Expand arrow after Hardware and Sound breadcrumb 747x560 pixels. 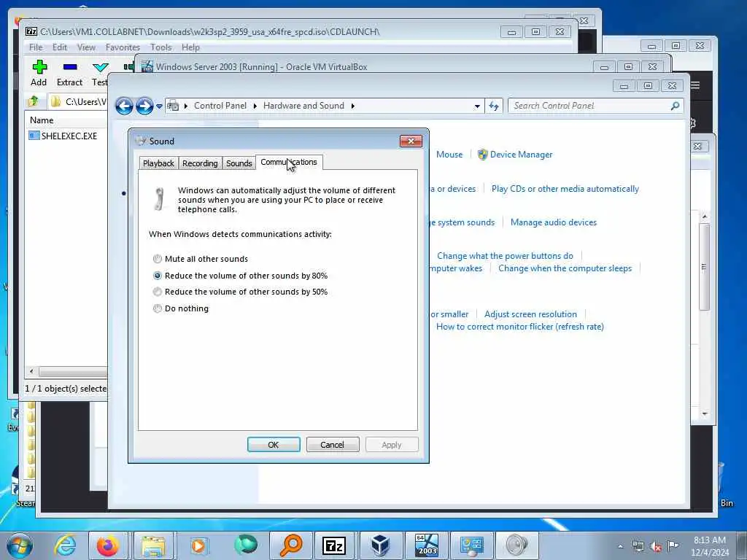tap(352, 106)
